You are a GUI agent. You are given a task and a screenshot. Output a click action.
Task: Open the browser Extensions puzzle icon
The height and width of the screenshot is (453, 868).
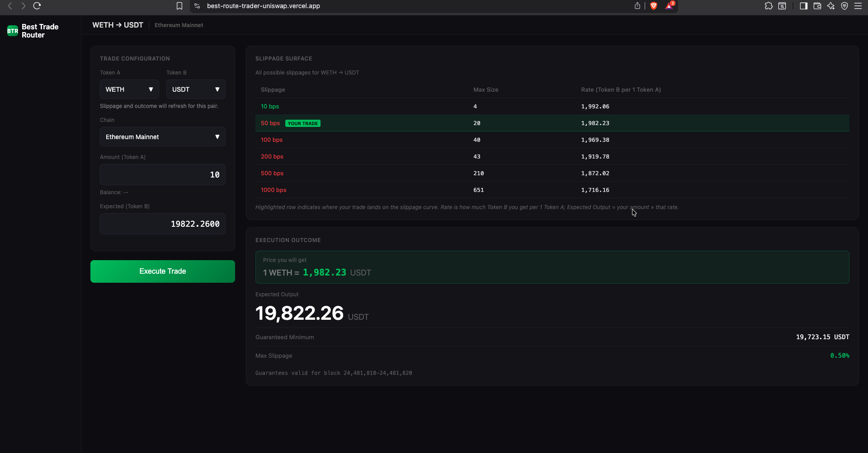click(x=769, y=6)
